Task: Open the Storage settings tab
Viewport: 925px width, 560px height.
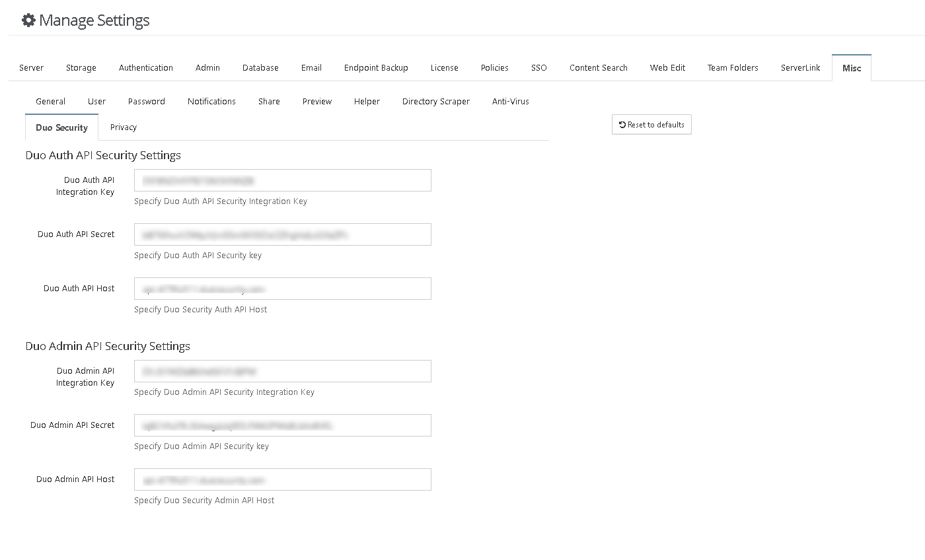Action: (x=81, y=68)
